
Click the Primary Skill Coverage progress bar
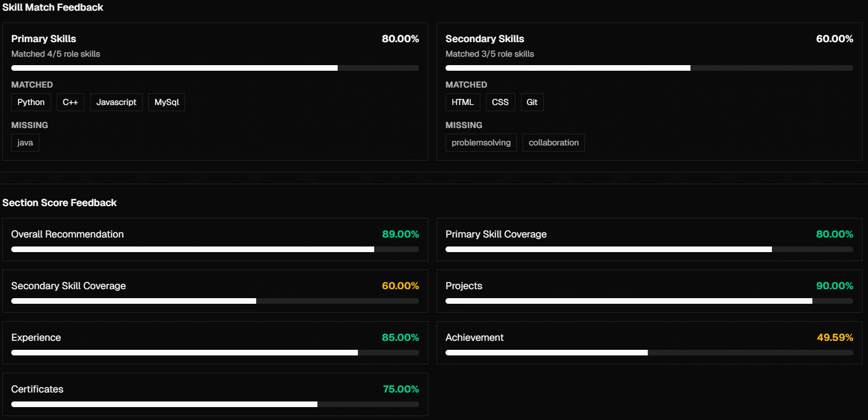coord(649,249)
